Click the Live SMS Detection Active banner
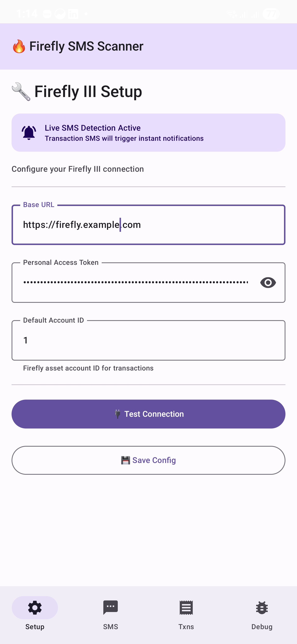This screenshot has width=297, height=644. pos(148,133)
